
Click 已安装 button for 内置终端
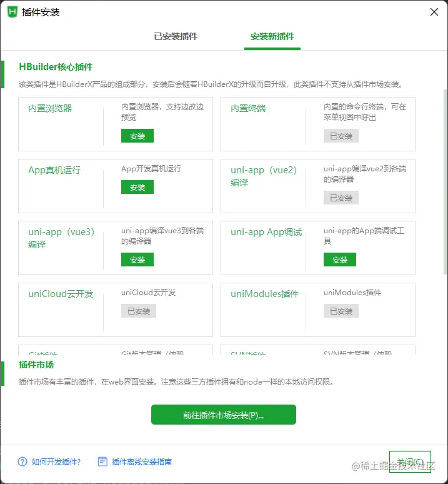click(x=341, y=136)
